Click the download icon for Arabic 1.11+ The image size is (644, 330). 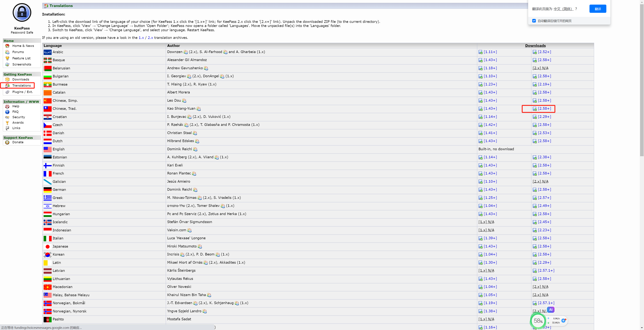coord(480,52)
